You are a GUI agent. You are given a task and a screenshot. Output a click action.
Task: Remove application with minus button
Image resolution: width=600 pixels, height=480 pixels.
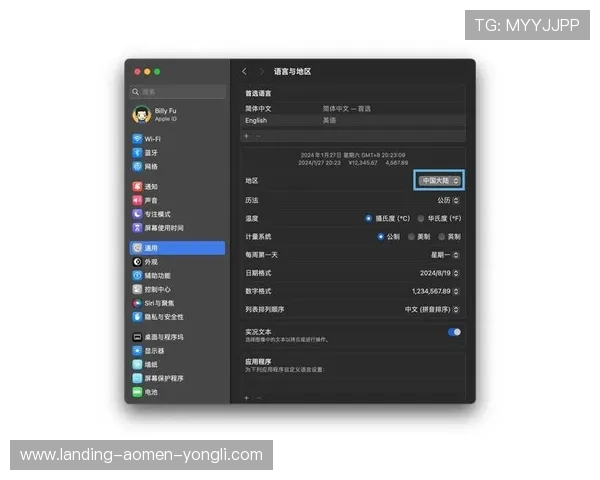click(259, 398)
